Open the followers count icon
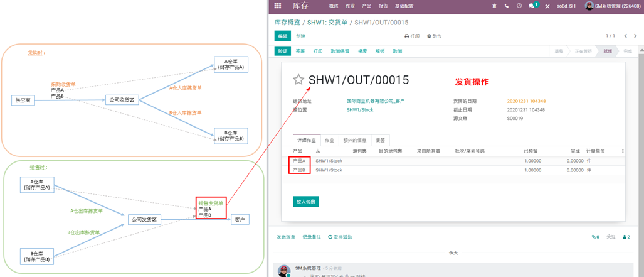Viewport: 644px width, 277px height. pyautogui.click(x=626, y=237)
